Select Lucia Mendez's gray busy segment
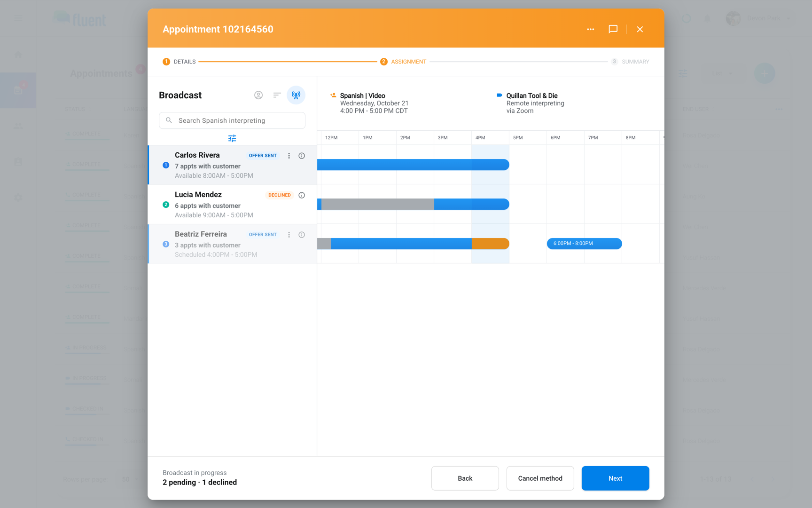 tap(378, 204)
